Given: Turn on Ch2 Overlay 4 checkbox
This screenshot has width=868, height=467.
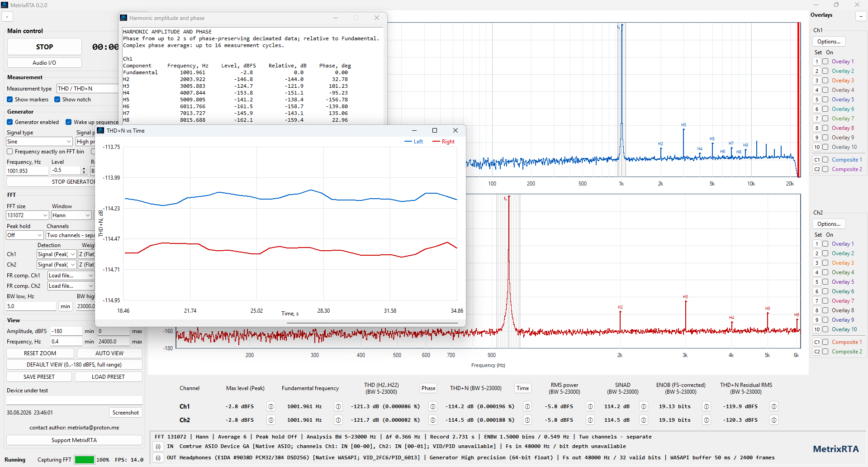Looking at the screenshot, I should pos(825,272).
